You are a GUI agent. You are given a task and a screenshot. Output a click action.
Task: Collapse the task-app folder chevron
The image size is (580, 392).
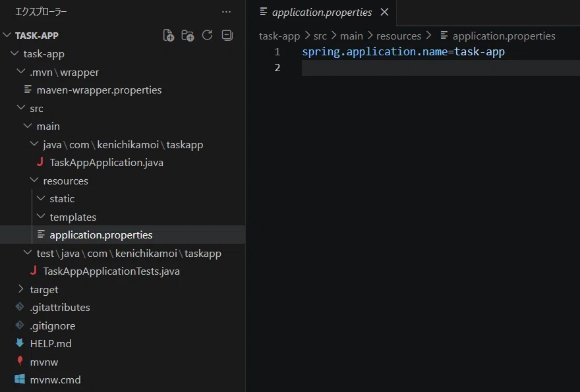(x=14, y=53)
